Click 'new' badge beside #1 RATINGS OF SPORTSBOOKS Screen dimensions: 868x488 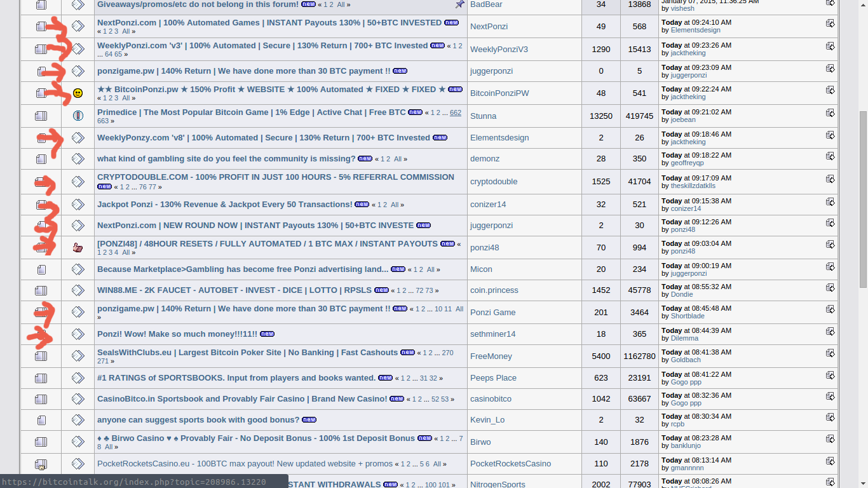[x=385, y=378]
